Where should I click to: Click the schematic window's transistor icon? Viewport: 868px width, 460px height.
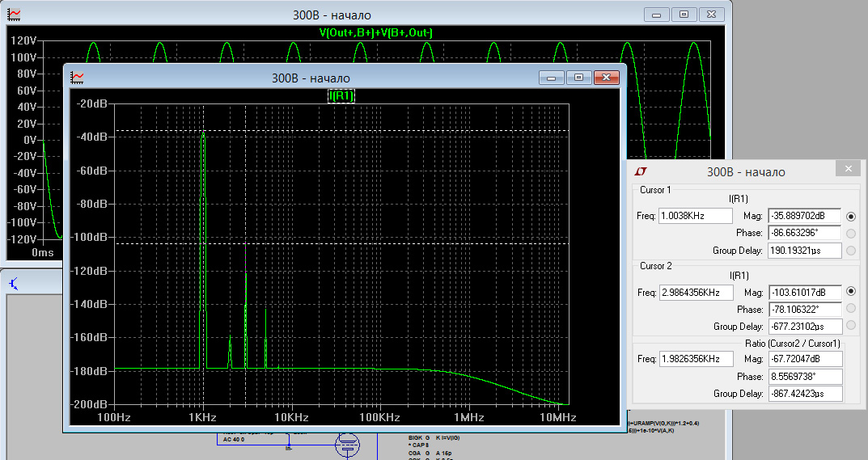click(x=14, y=282)
